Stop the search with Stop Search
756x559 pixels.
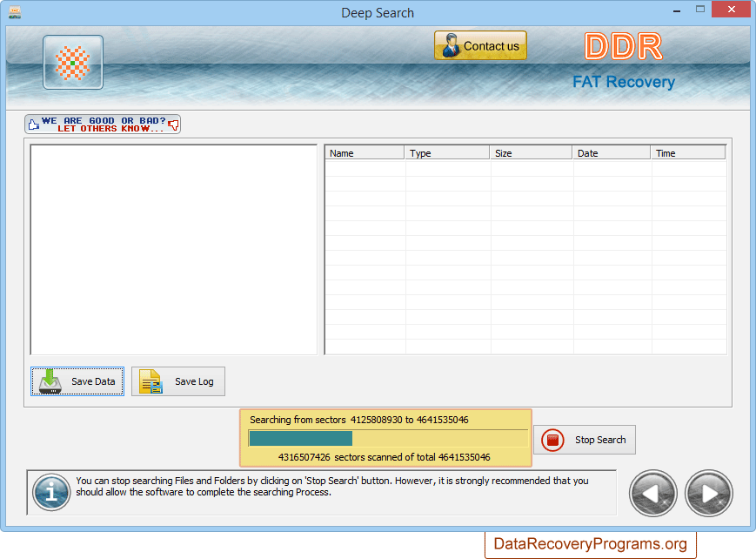(585, 440)
